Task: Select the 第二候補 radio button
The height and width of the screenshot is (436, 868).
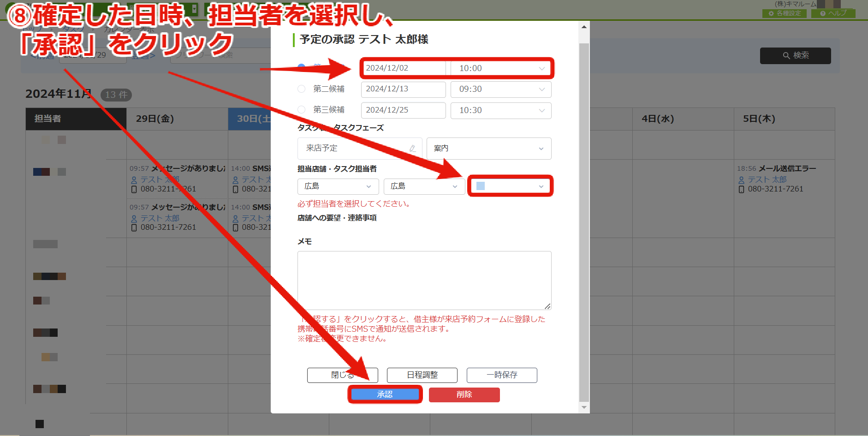Action: 301,89
